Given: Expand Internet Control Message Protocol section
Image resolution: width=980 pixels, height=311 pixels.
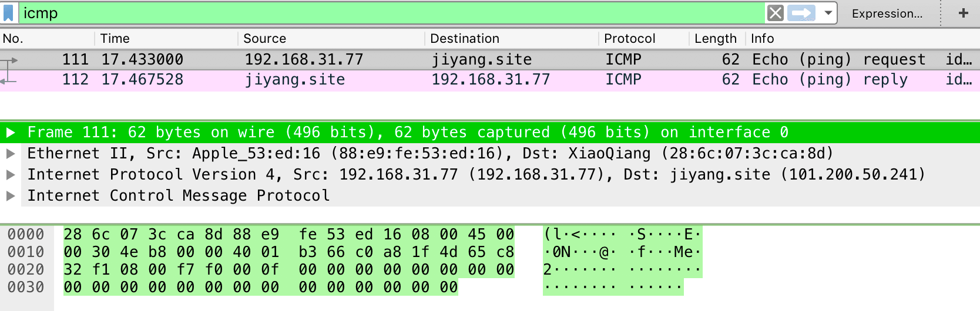Looking at the screenshot, I should (11, 196).
